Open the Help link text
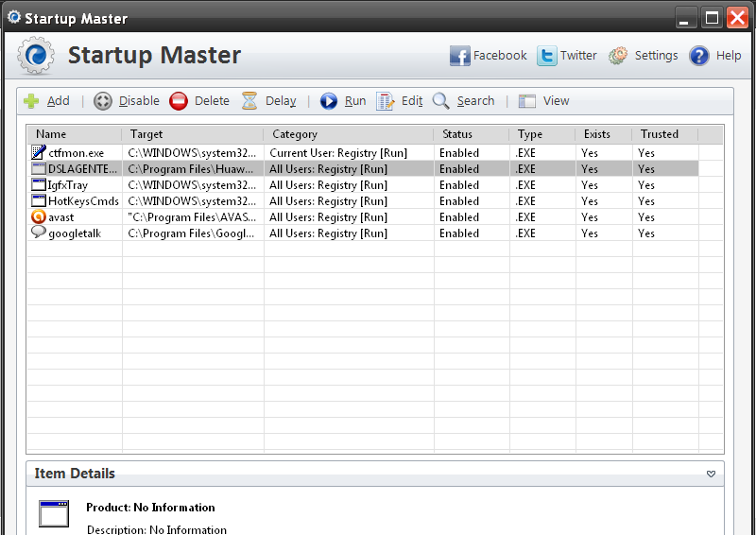The image size is (756, 535). 728,56
